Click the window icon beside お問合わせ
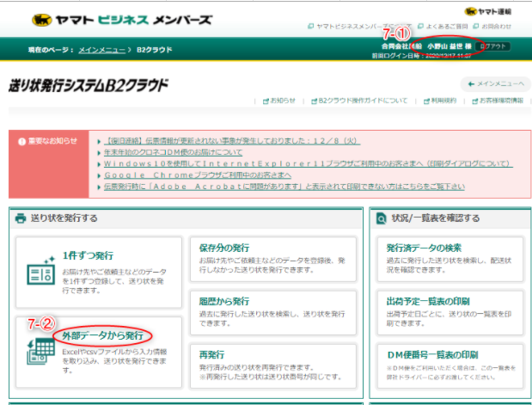Screen dimensions: 532x405 476,26
